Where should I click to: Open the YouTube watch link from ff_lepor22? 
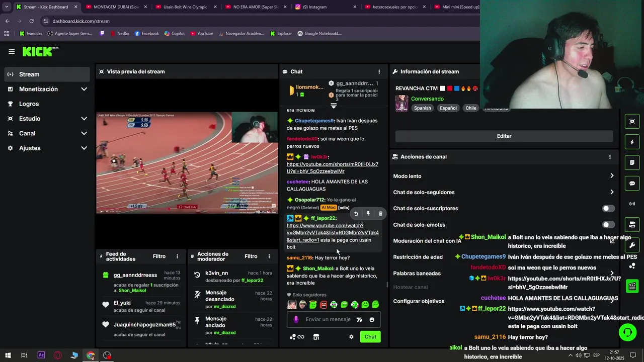click(333, 233)
